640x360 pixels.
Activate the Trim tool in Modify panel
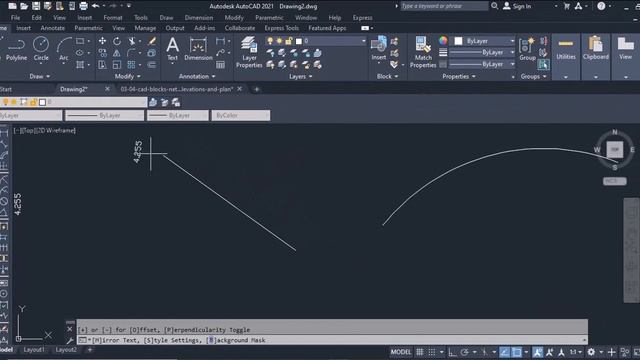[x=132, y=41]
